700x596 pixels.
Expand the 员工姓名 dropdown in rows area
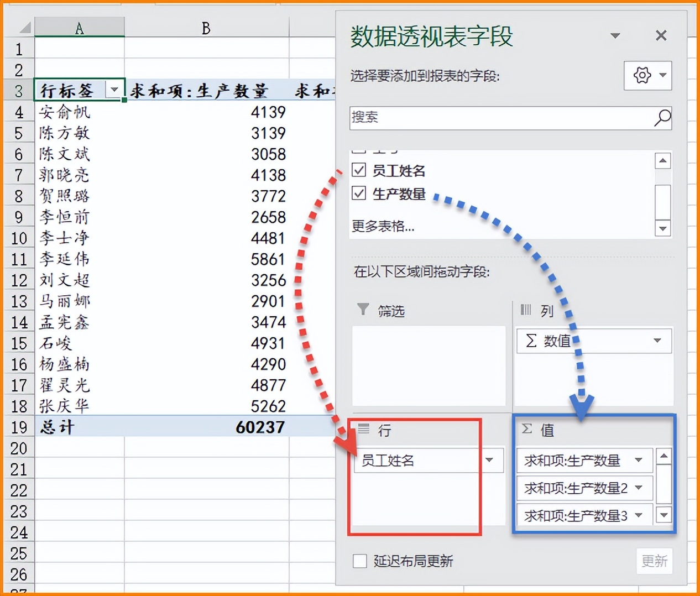click(489, 460)
